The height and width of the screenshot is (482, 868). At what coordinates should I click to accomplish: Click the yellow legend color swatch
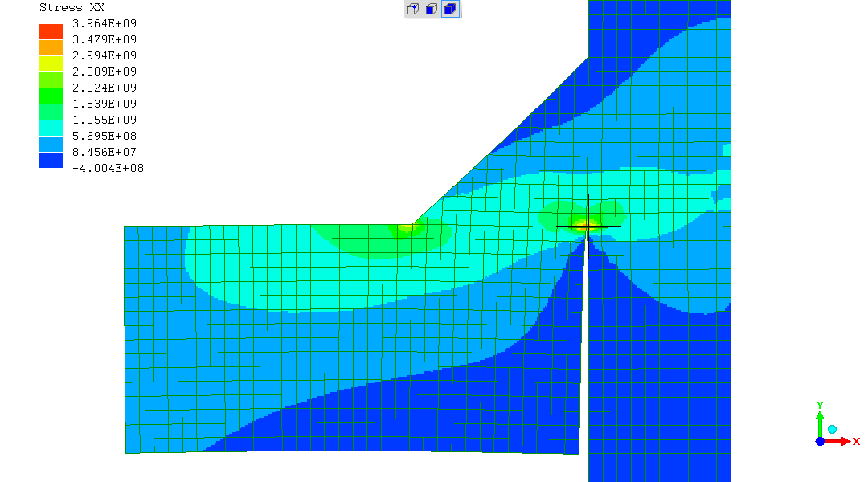point(51,64)
